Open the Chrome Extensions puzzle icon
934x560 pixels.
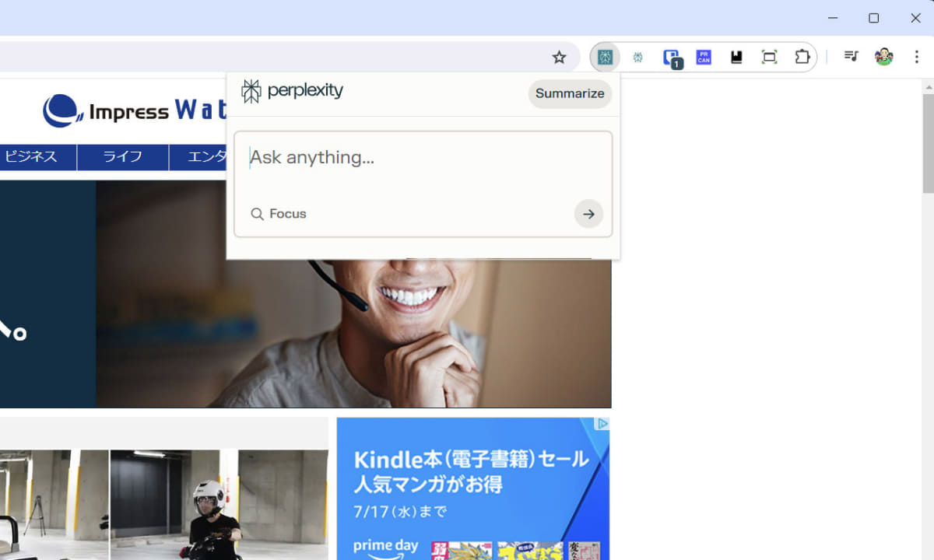tap(802, 57)
